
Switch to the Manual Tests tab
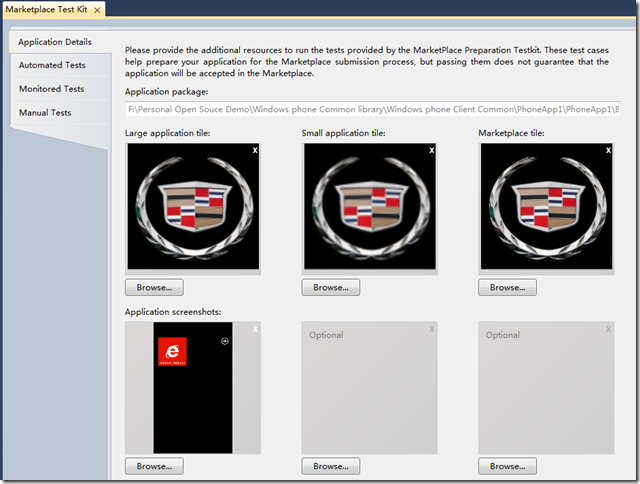(x=45, y=113)
